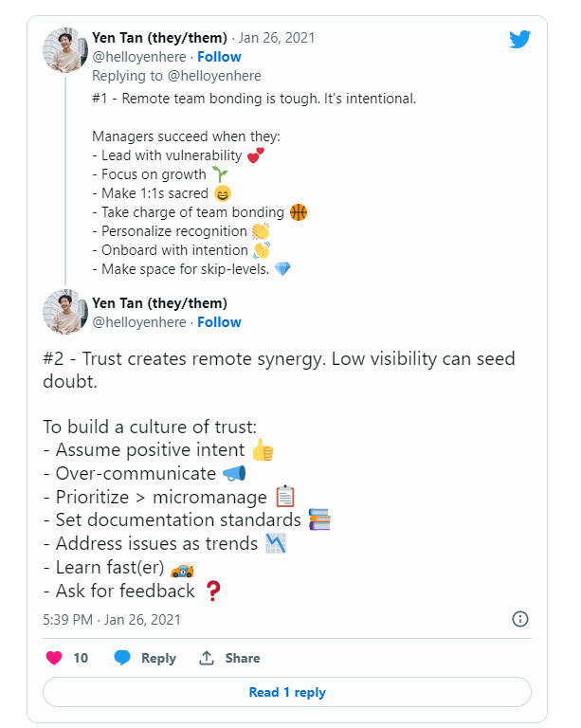Image resolution: width=581 pixels, height=728 pixels.
Task: Click the basketball emoji
Action: pos(299,212)
